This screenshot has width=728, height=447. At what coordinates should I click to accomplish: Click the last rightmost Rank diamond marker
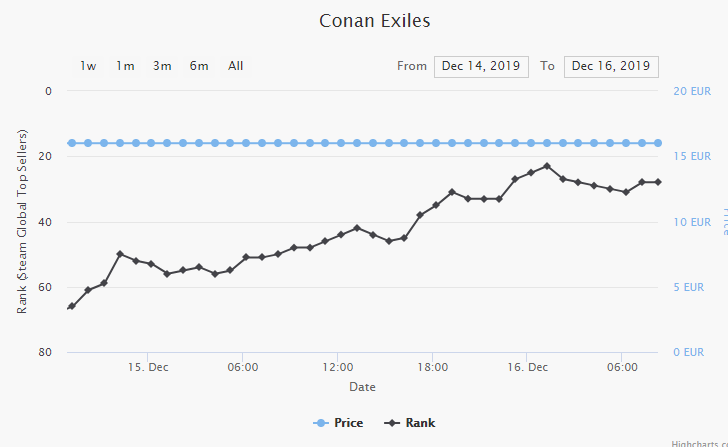[x=657, y=182]
